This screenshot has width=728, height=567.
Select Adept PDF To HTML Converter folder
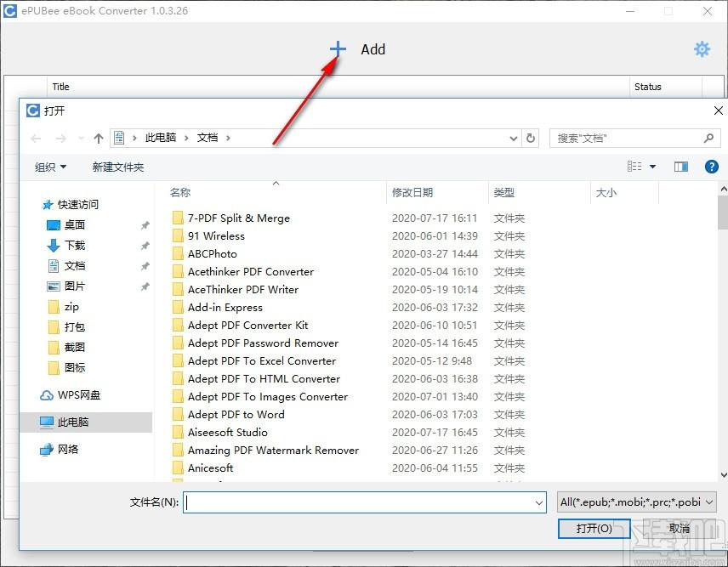pyautogui.click(x=264, y=378)
